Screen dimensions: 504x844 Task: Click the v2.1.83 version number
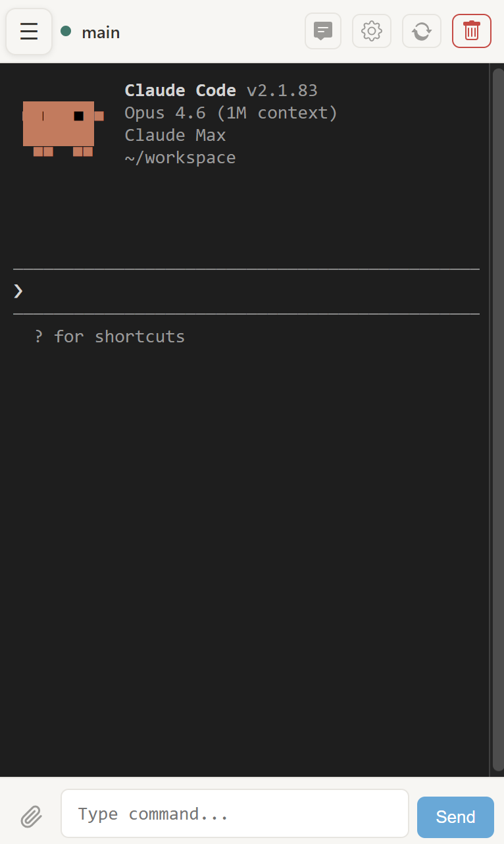[282, 90]
